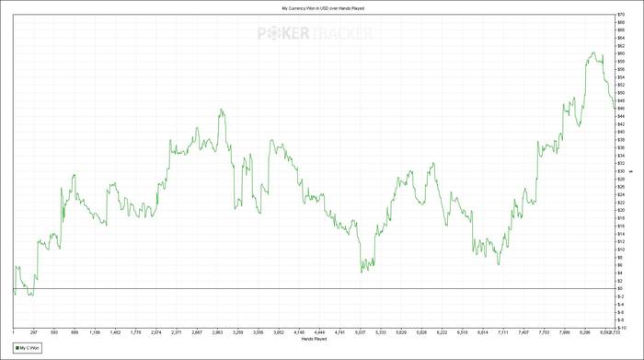Click the y-axis label $4
Viewport: 644px width, 360px height.
pos(621,273)
